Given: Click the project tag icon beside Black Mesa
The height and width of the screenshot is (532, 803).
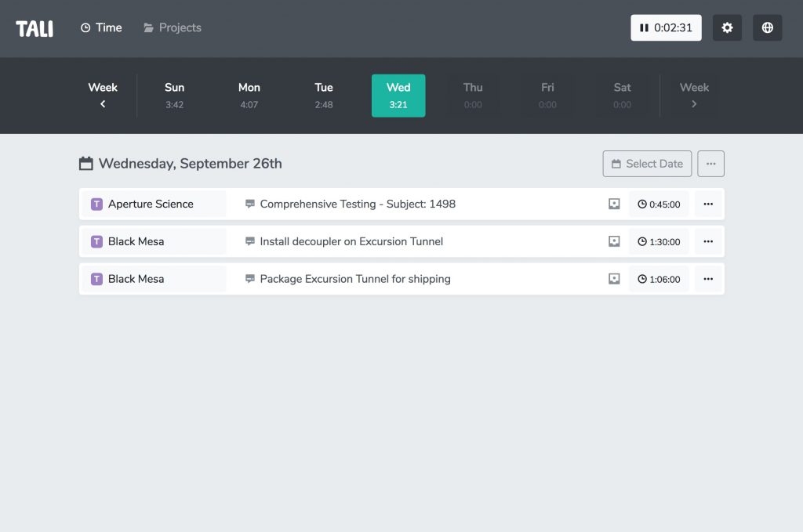Looking at the screenshot, I should [x=96, y=241].
